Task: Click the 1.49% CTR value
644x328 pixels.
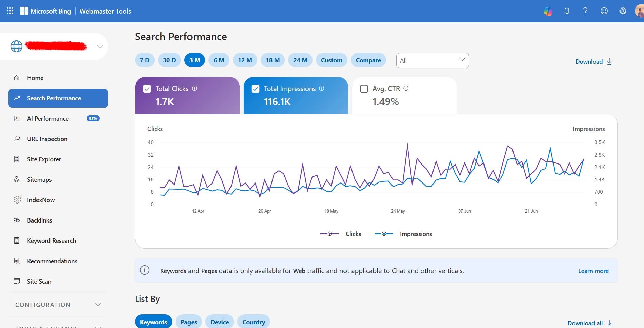Action: 385,102
